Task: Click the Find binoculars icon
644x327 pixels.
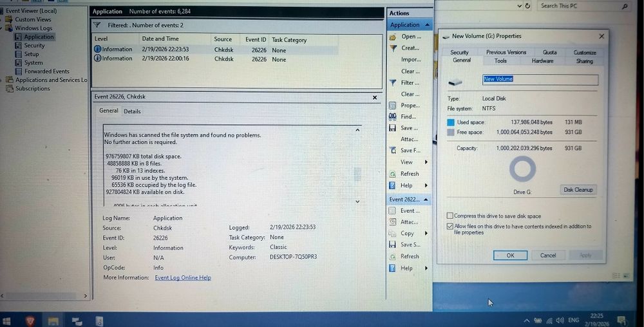Action: click(393, 117)
